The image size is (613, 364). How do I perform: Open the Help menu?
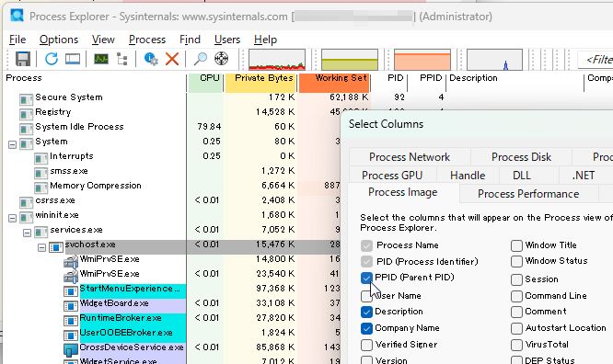point(265,40)
